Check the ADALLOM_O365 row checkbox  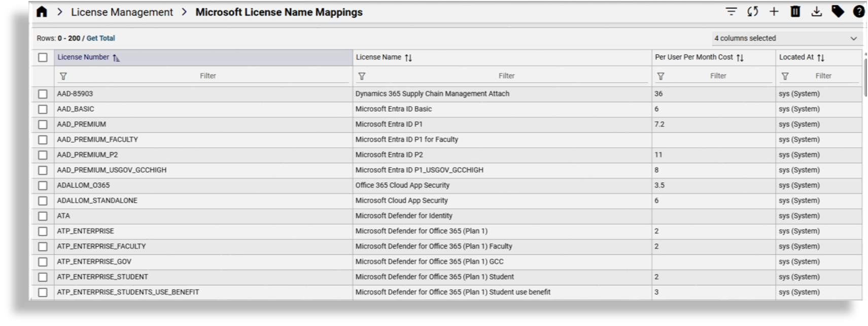[x=43, y=185]
